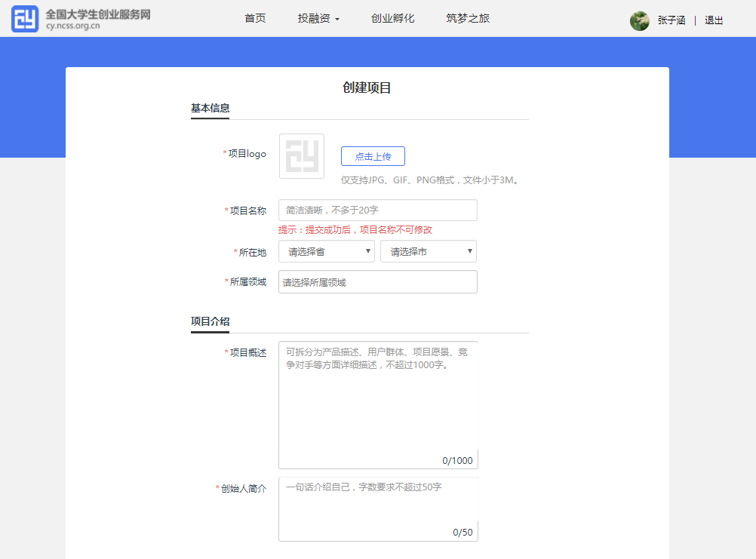Viewport: 756px width, 559px height.
Task: Expand the 投融资 dropdown menu
Action: (x=318, y=19)
